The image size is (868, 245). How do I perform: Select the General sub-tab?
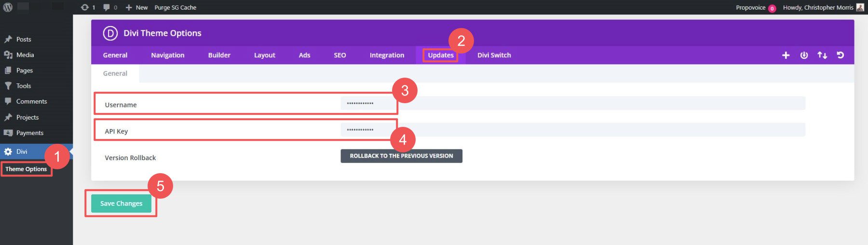pos(115,73)
